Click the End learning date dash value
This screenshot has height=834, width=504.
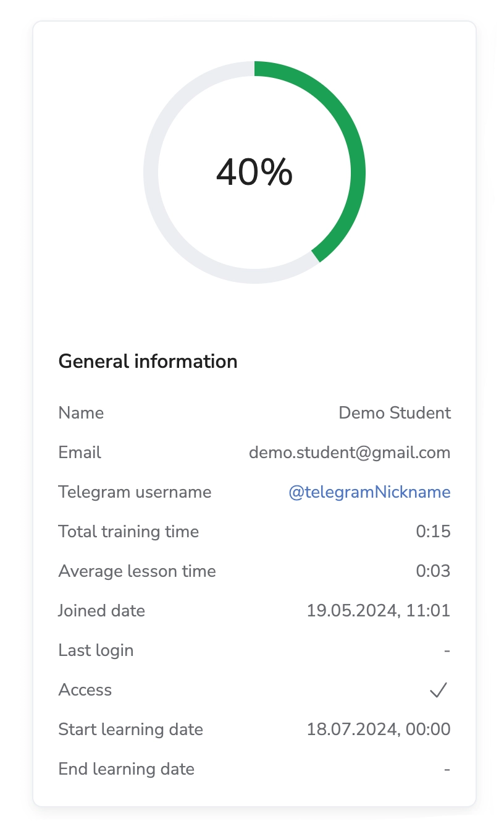(x=447, y=769)
